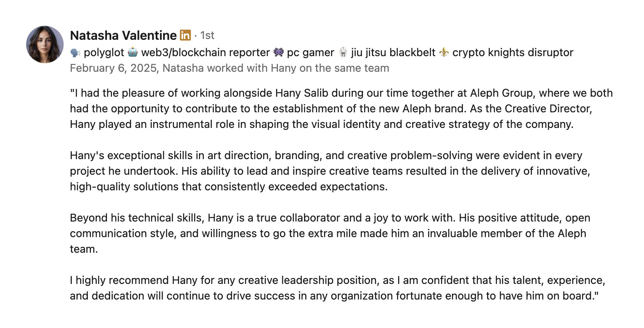The width and height of the screenshot is (644, 328).
Task: Click the jiu jitsu blackbelt headline text
Action: (393, 53)
